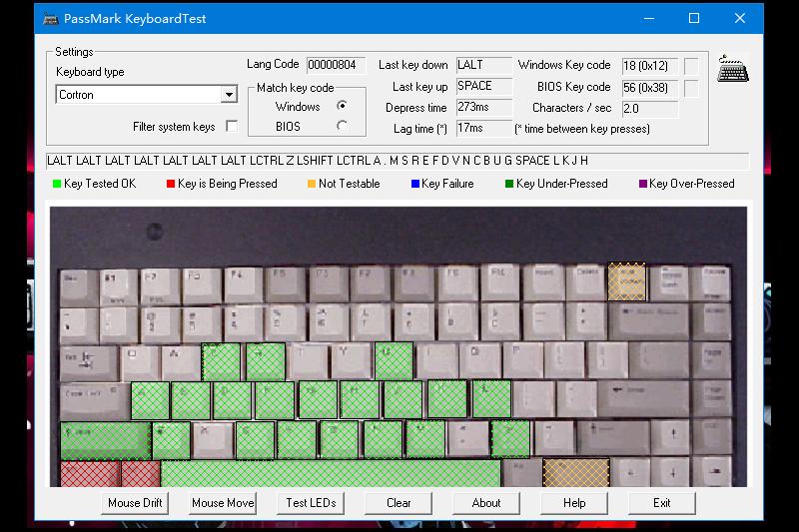Enable the Filter system keys checkbox
Viewport: 799px width, 532px height.
tap(232, 126)
